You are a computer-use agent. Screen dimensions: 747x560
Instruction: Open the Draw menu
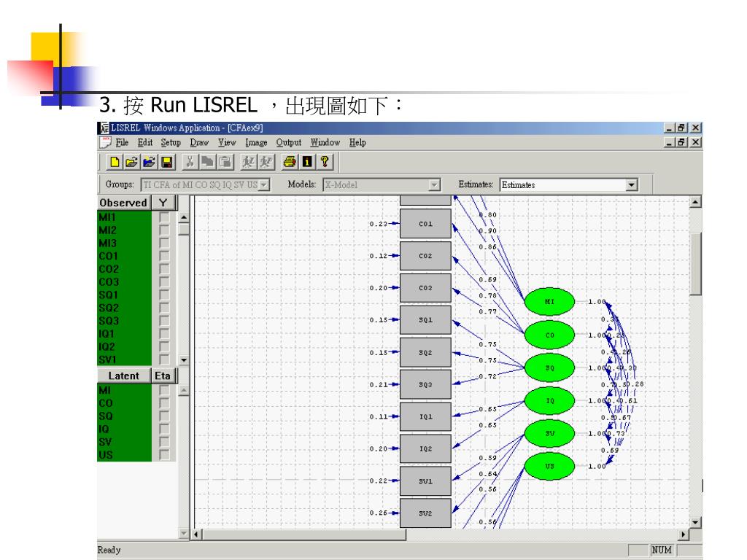coord(199,142)
